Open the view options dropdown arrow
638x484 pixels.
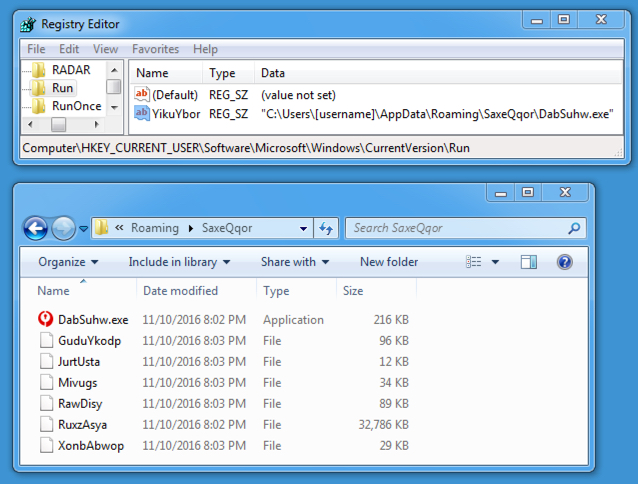tap(495, 262)
